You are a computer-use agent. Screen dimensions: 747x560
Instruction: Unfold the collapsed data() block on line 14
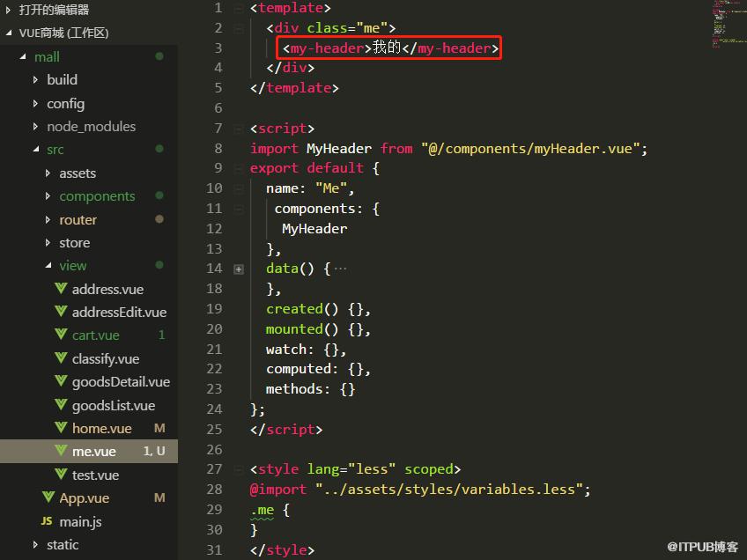pyautogui.click(x=239, y=269)
